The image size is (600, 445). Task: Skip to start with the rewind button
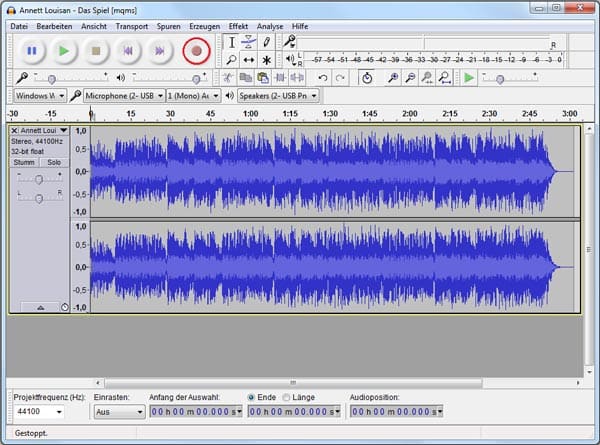pos(127,50)
